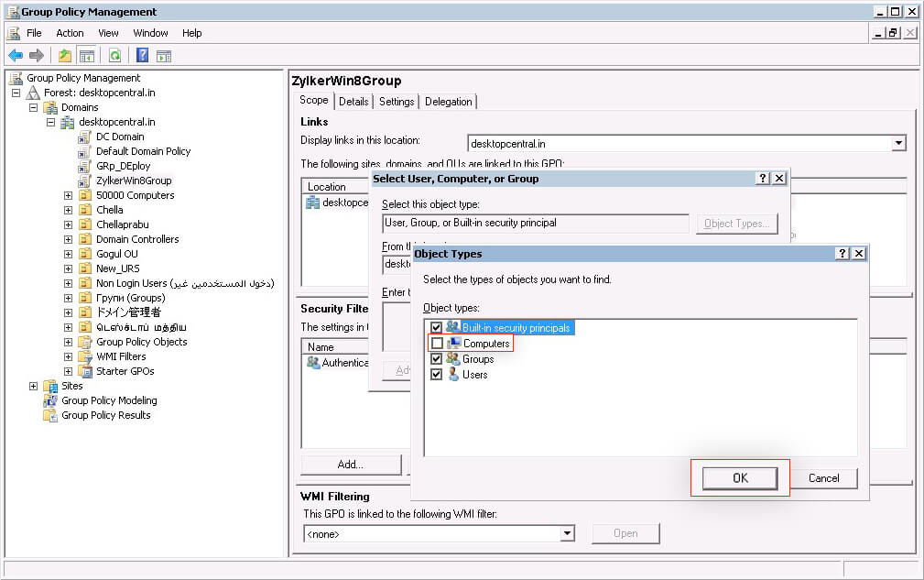Viewport: 924px width, 580px height.
Task: Select the Sites icon in the tree
Action: [x=51, y=386]
